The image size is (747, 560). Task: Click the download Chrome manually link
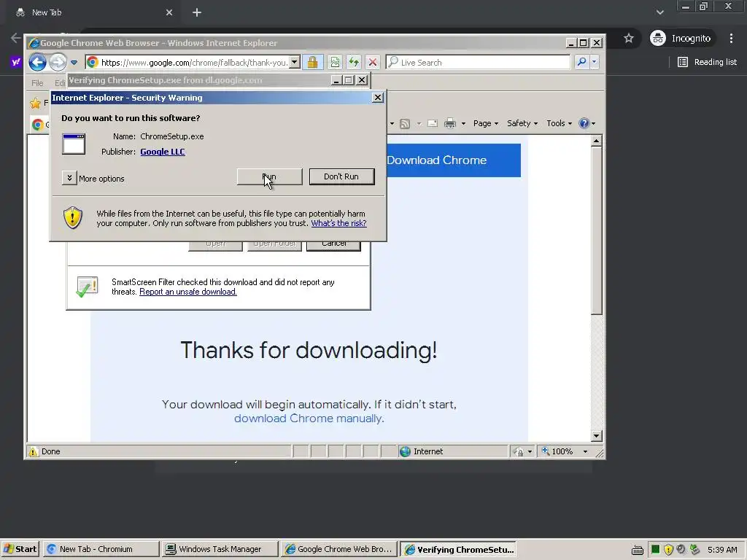309,419
